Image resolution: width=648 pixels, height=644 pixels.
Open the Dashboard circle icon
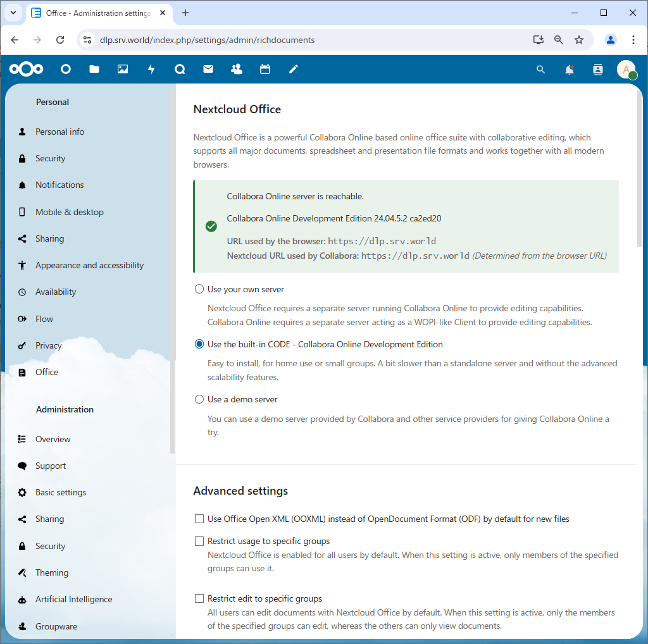(x=66, y=69)
